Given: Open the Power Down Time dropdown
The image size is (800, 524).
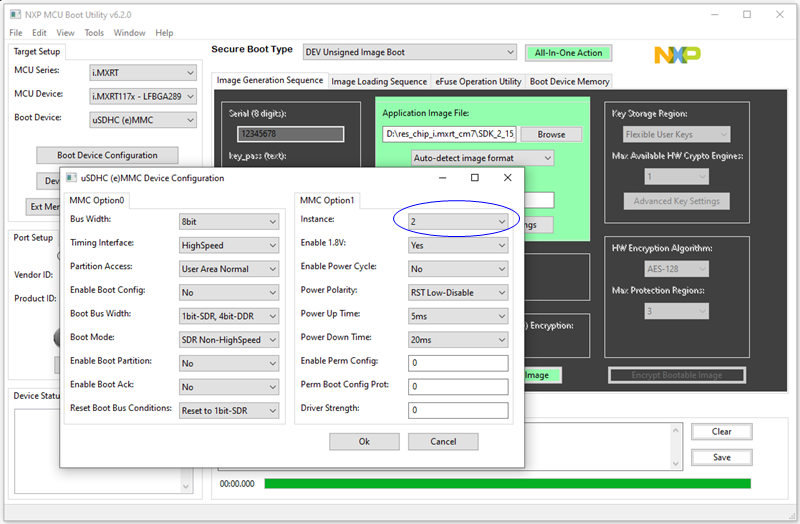Looking at the screenshot, I should pos(458,340).
